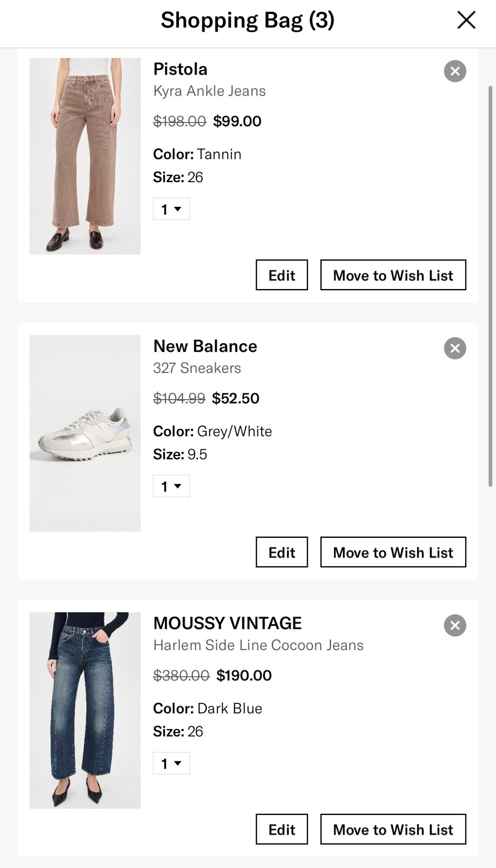Open quantity dropdown for MOUSSY VINTAGE jeans
This screenshot has width=496, height=868.
(x=171, y=763)
